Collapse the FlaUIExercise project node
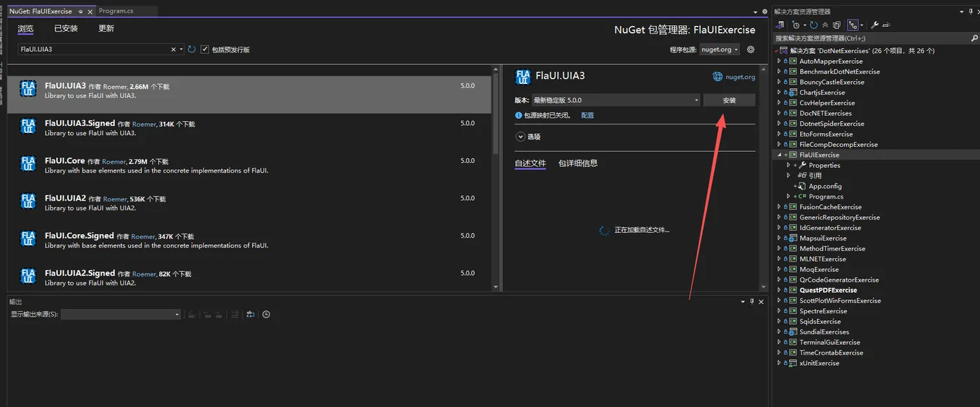This screenshot has height=407, width=980. [779, 155]
